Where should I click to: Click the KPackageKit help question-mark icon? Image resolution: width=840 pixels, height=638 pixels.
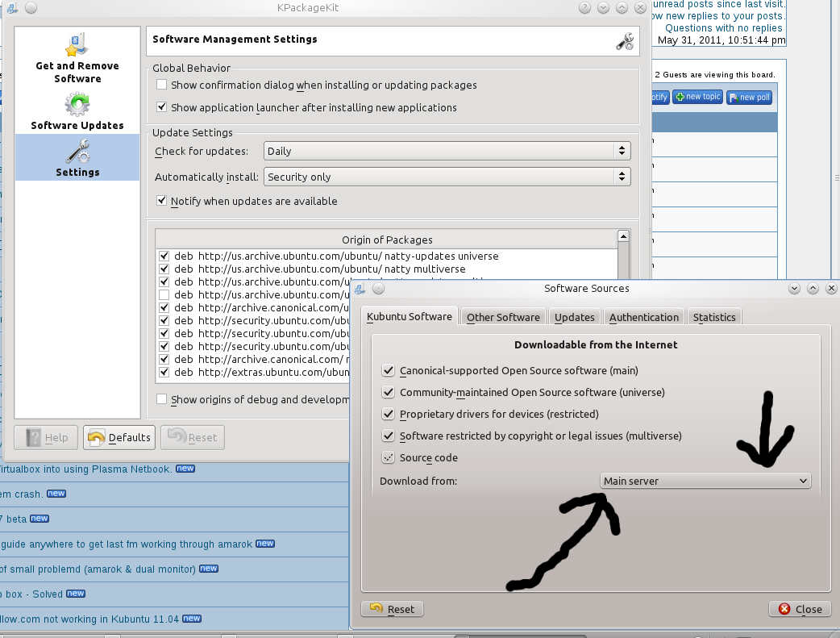[585, 7]
